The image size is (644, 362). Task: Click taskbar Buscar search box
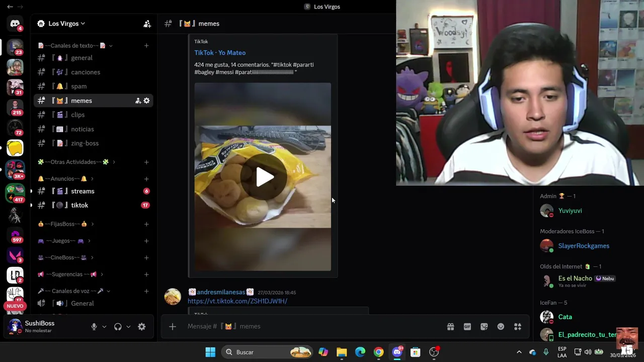[x=268, y=352]
